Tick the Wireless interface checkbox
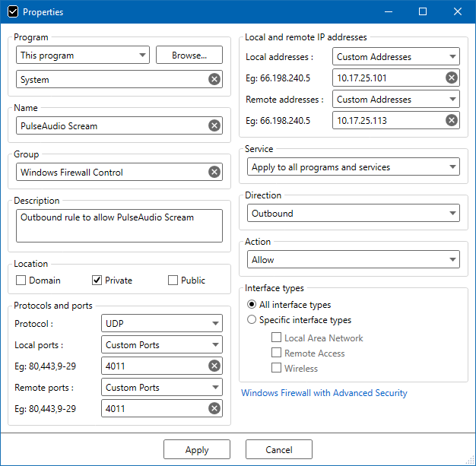The width and height of the screenshot is (476, 466). (276, 368)
